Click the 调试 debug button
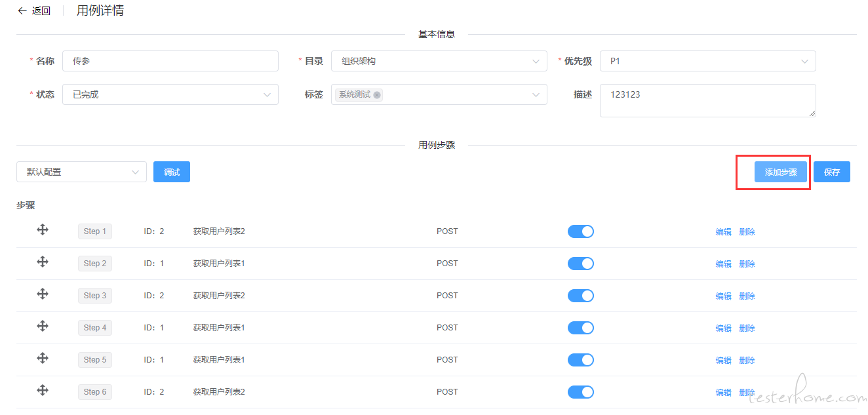Viewport: 868px width, 415px height. (x=172, y=172)
